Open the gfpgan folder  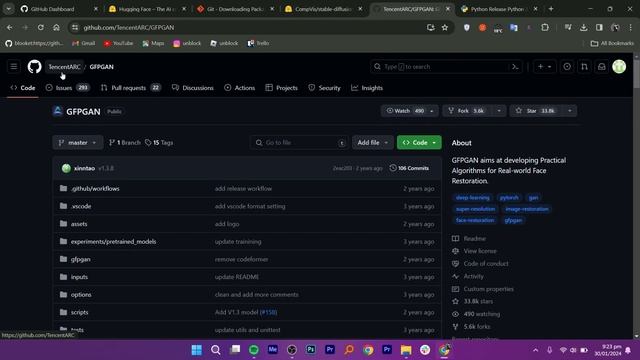click(80, 259)
